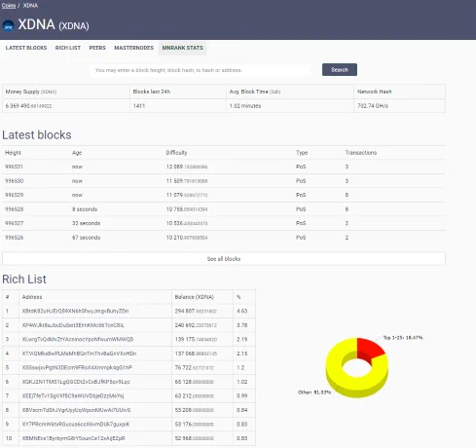Click the Difficulty column header
Viewport: 476px width, 448px height.
[x=176, y=153]
